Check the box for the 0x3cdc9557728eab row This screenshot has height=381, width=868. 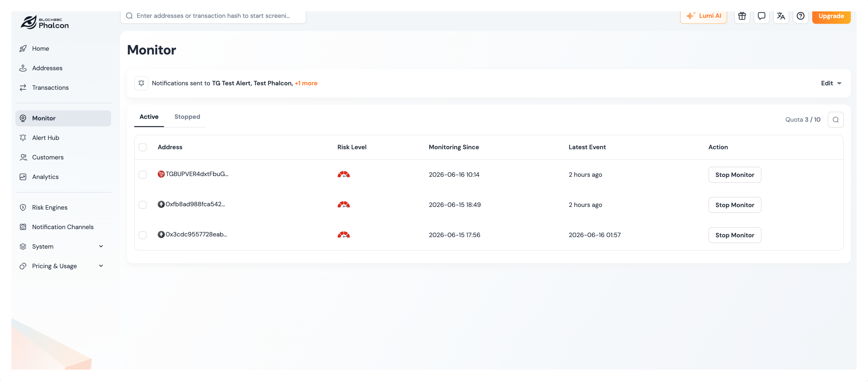pos(143,235)
